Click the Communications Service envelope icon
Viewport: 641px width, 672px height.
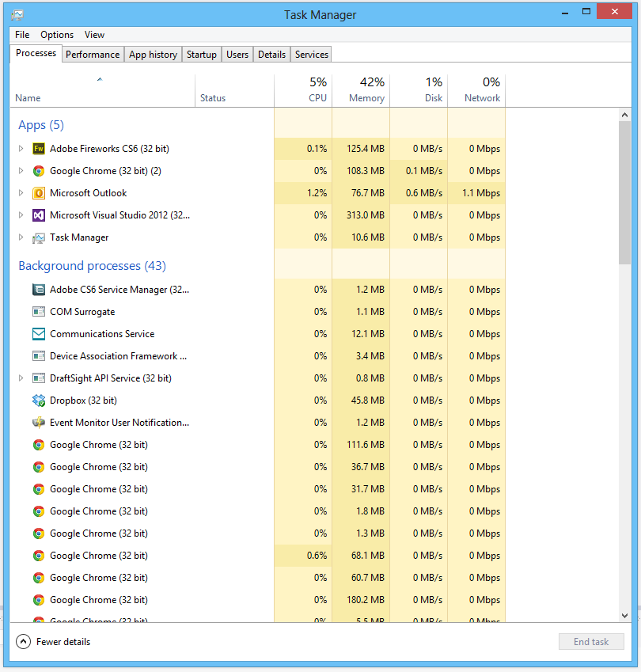38,333
